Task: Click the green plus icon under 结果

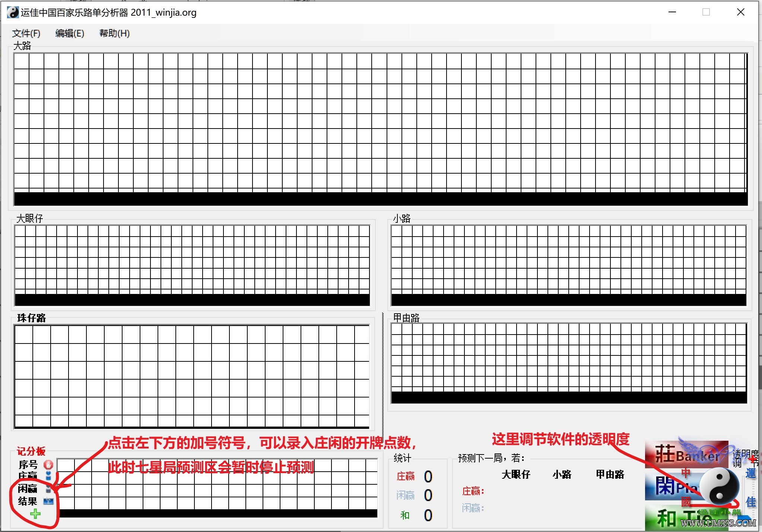Action: [x=35, y=514]
